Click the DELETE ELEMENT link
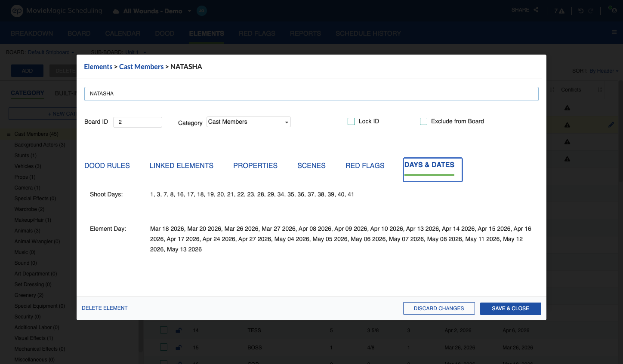Viewport: 623px width, 364px height. (105, 308)
